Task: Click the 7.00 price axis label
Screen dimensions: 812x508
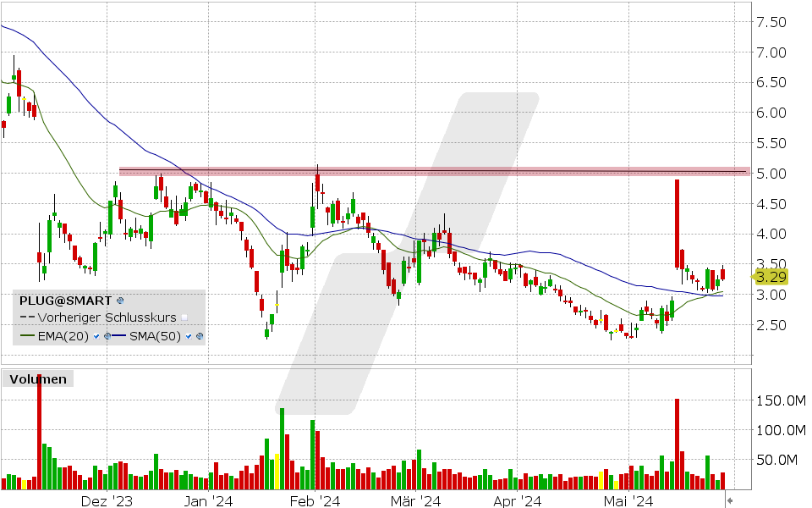Action: (771, 52)
